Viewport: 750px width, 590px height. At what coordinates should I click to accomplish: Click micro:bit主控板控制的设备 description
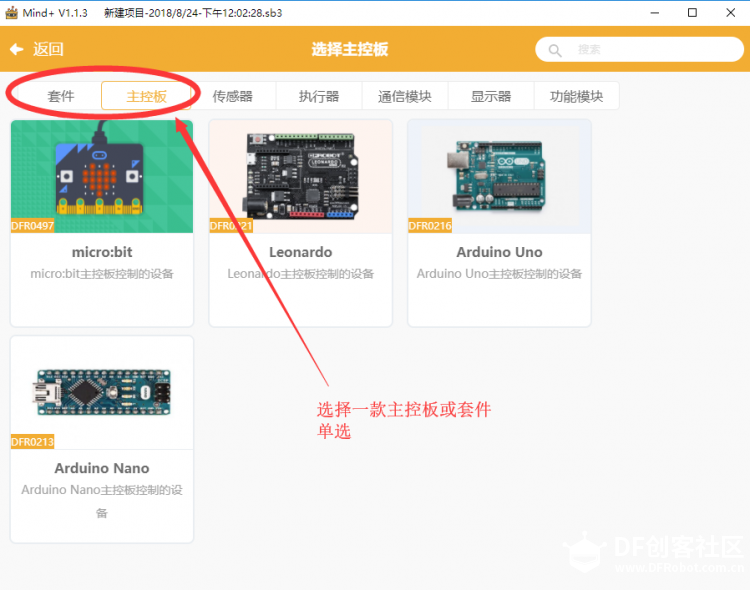point(102,274)
